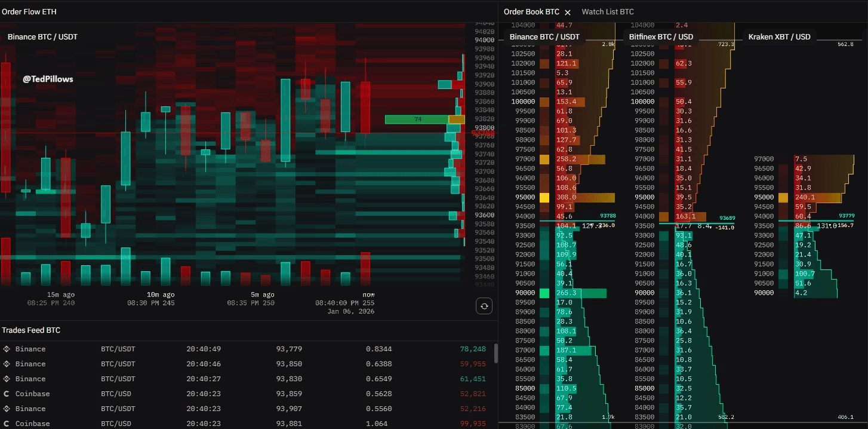The image size is (868, 429).
Task: Click Coinbase icon on the 93,881 trade
Action: point(7,424)
